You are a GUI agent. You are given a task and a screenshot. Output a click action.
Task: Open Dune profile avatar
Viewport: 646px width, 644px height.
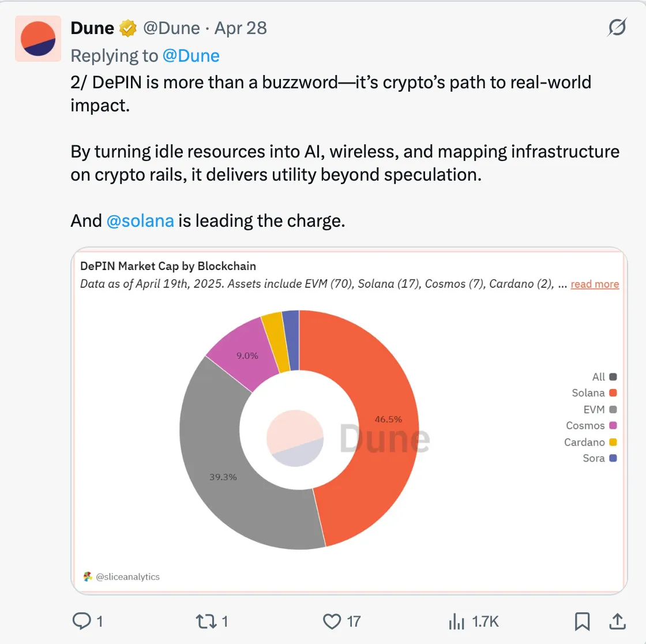(38, 39)
